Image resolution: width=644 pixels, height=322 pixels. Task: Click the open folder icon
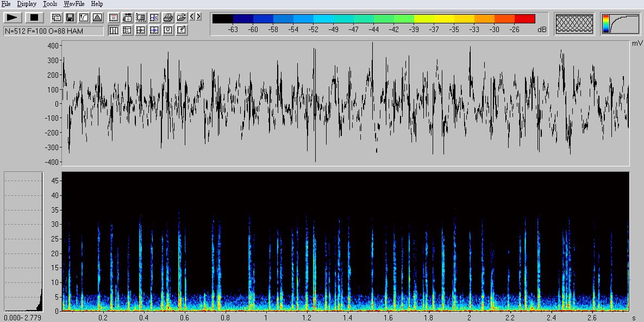pos(182,18)
